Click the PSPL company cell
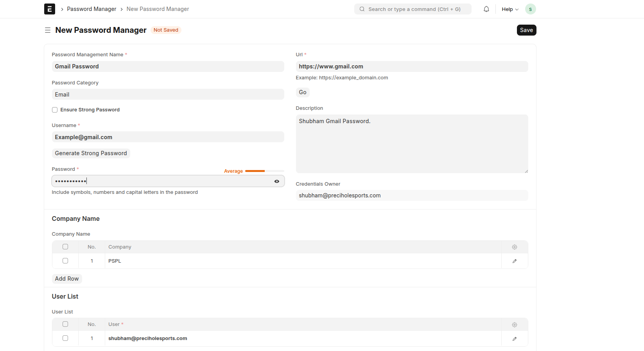Screen dimensions: 644x351 point(303,261)
